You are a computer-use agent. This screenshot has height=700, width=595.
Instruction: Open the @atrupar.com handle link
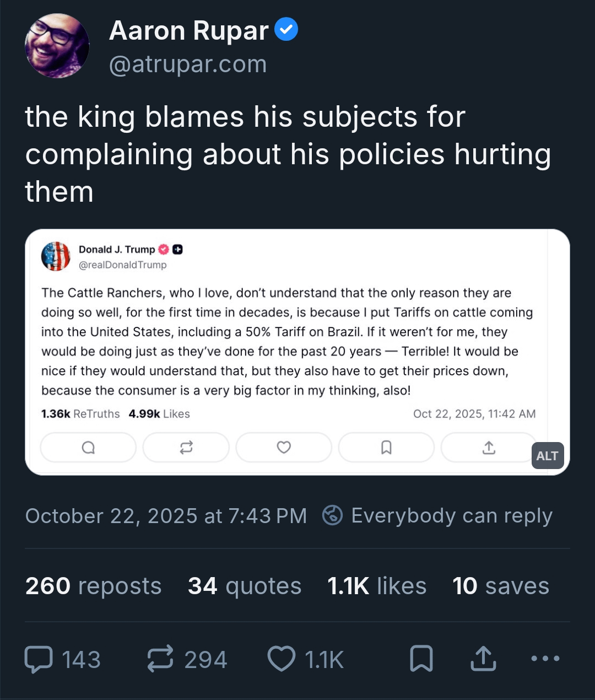(188, 64)
